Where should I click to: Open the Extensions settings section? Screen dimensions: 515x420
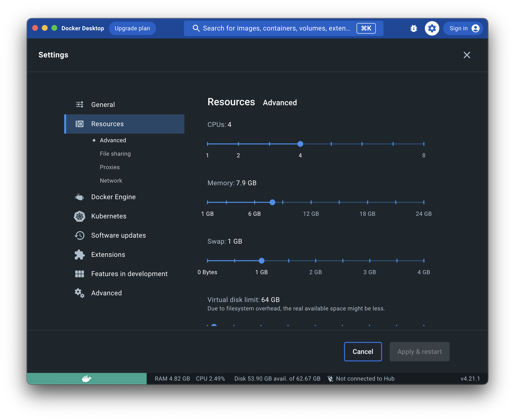point(124,254)
